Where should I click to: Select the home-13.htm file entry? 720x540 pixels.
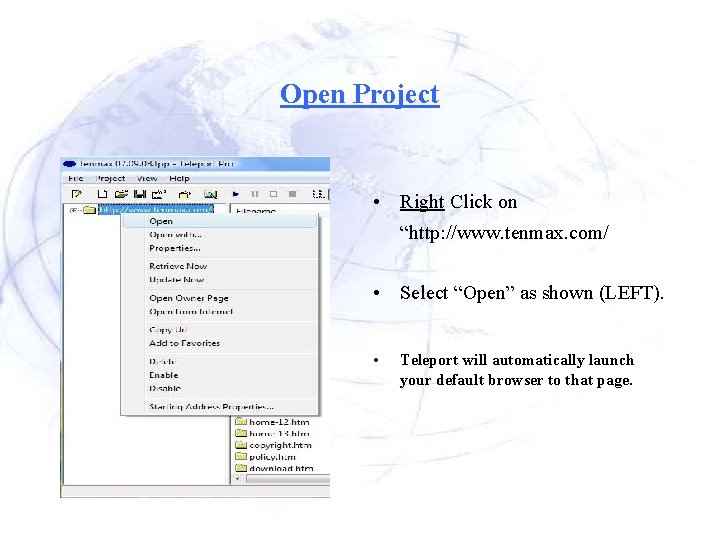tap(279, 433)
